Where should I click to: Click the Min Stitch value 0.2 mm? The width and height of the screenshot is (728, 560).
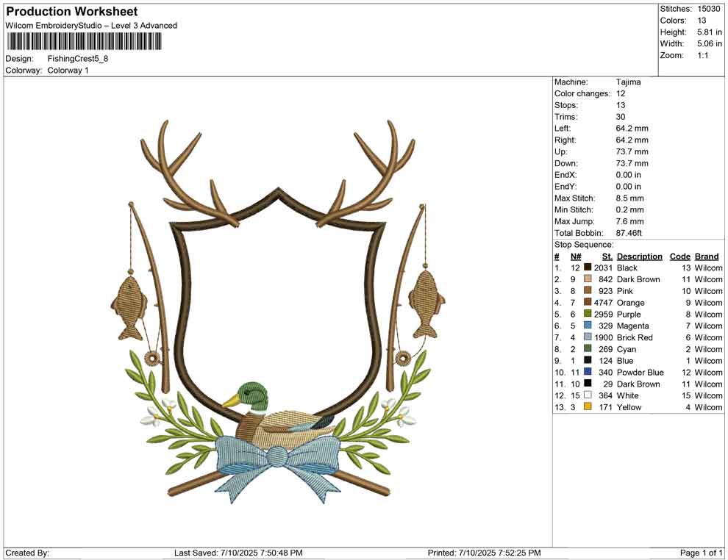[x=630, y=209]
